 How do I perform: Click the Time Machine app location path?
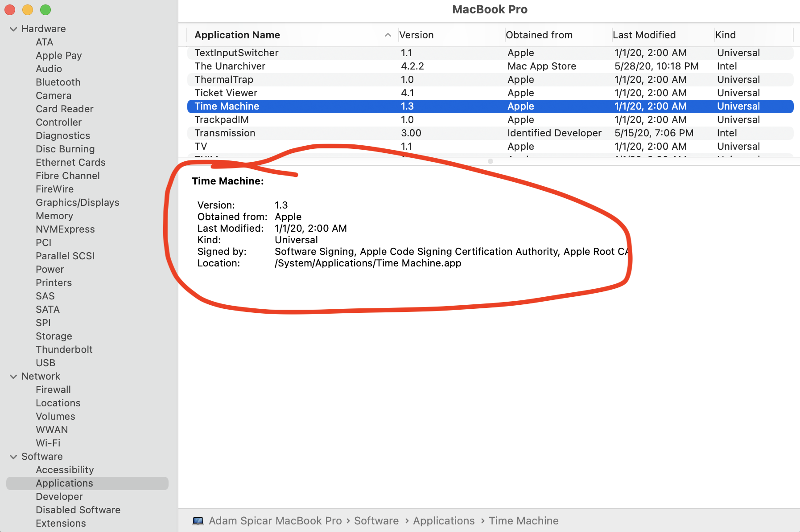[x=368, y=263]
